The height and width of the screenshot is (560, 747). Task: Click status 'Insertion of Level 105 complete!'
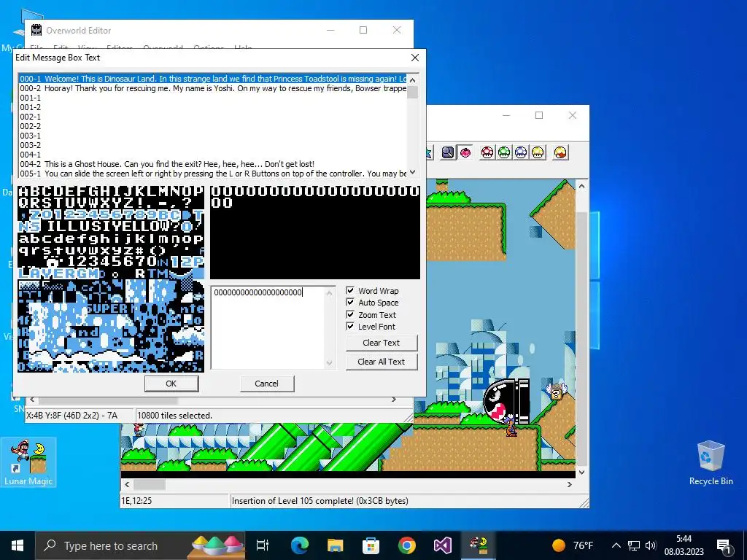tap(320, 501)
